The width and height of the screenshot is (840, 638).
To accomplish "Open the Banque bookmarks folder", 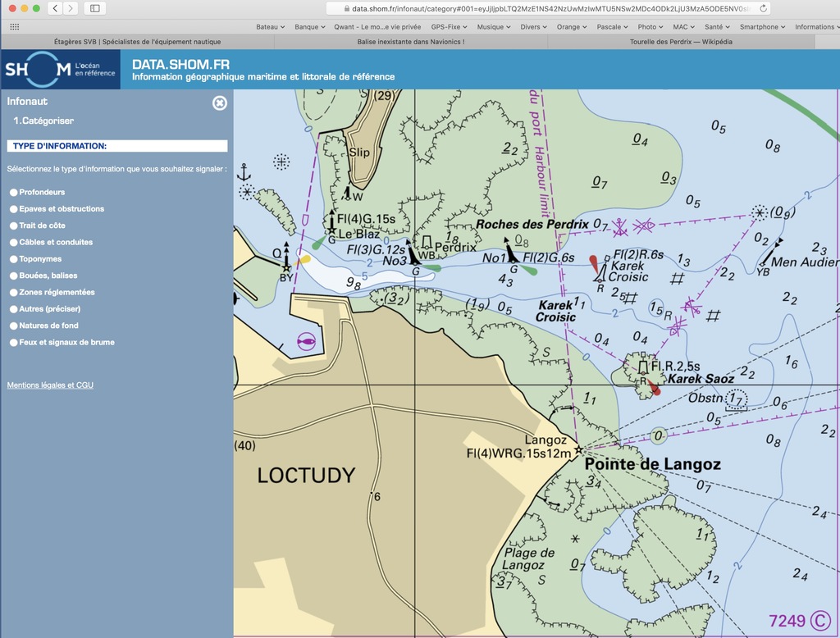I will (x=309, y=27).
